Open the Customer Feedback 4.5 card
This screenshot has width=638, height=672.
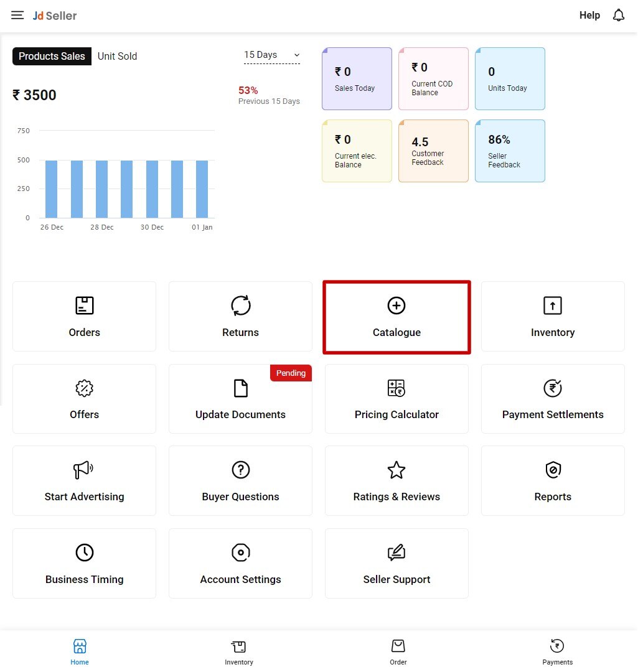coord(433,151)
